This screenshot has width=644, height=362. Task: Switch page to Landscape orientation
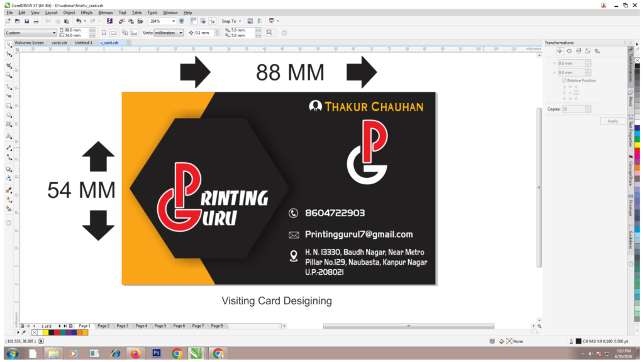(113, 33)
